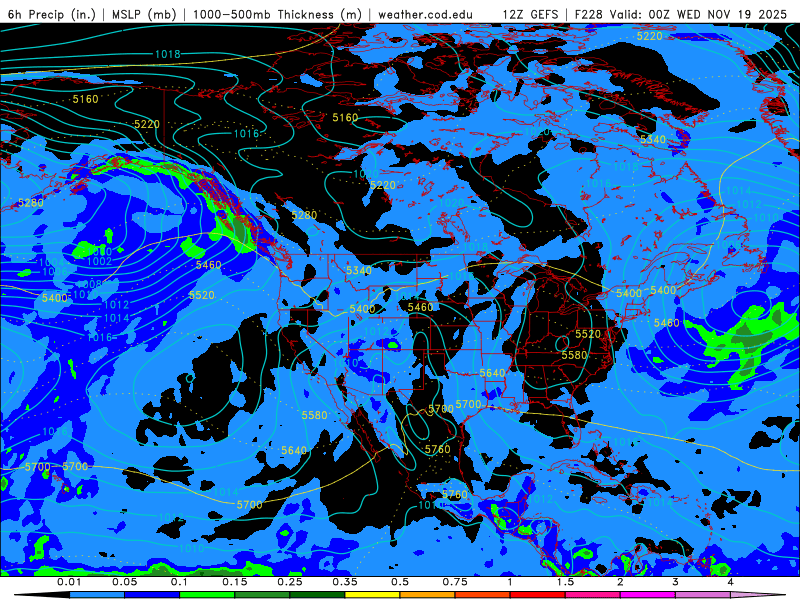The image size is (800, 600).
Task: Click the red legend color segment
Action: (538, 595)
